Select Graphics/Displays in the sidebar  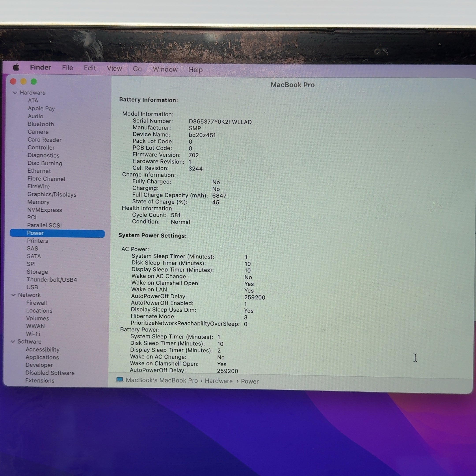point(52,194)
